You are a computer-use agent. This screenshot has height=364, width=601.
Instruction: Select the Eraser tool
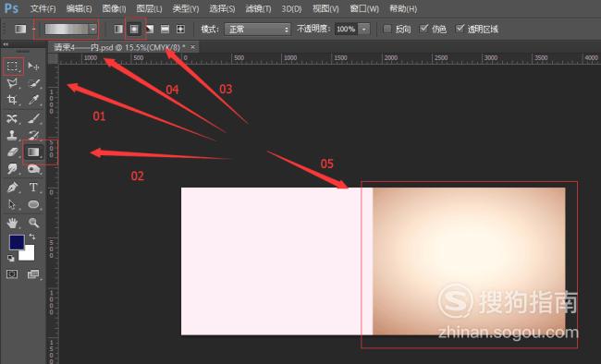point(12,152)
